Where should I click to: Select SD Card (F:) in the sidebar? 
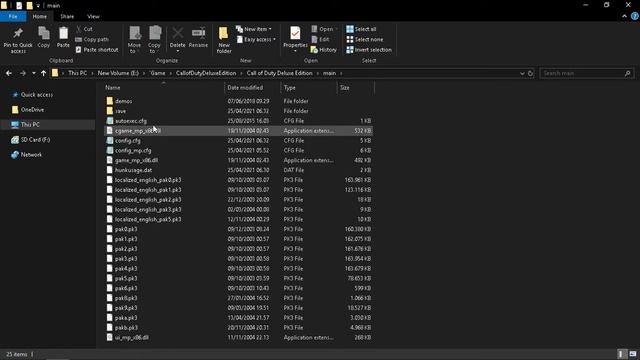(36, 140)
